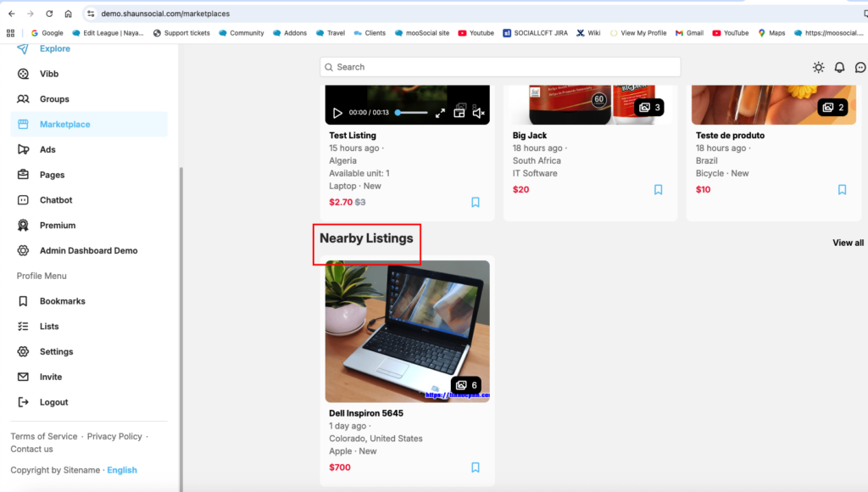Click View all for Nearby Listings
This screenshot has width=868, height=492.
[x=848, y=243]
